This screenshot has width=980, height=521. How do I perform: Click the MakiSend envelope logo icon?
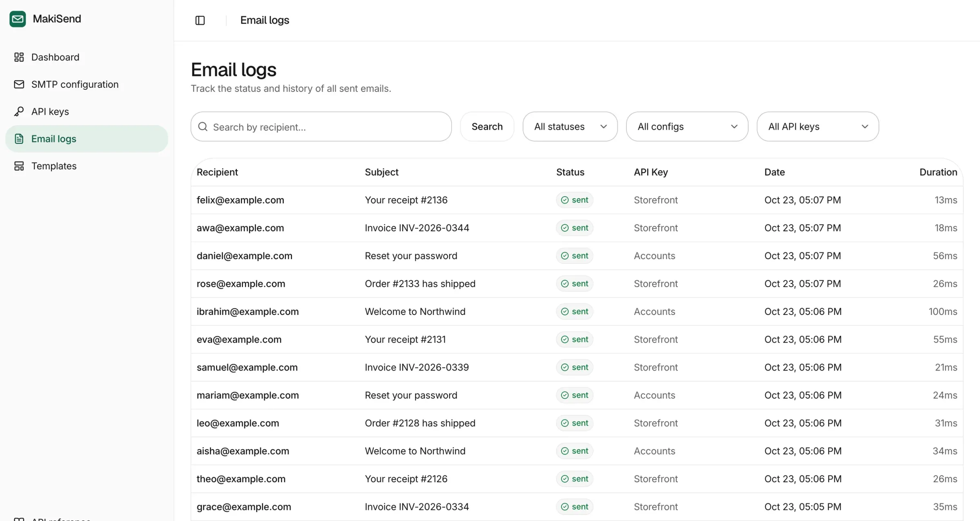18,19
